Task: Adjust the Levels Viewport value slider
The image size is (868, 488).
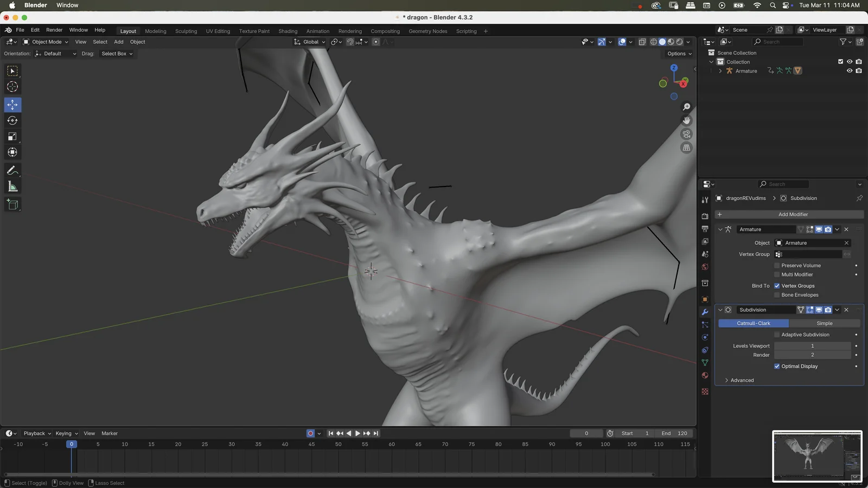Action: coord(812,345)
